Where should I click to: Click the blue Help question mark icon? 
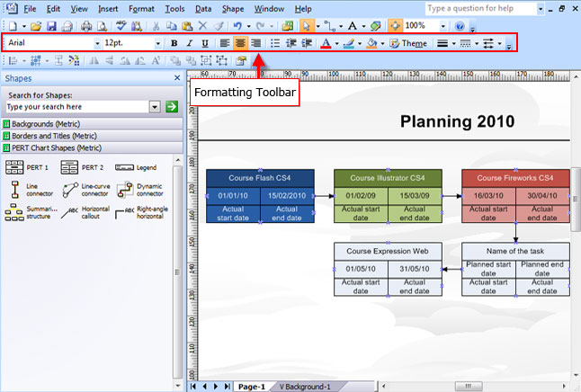[x=460, y=26]
